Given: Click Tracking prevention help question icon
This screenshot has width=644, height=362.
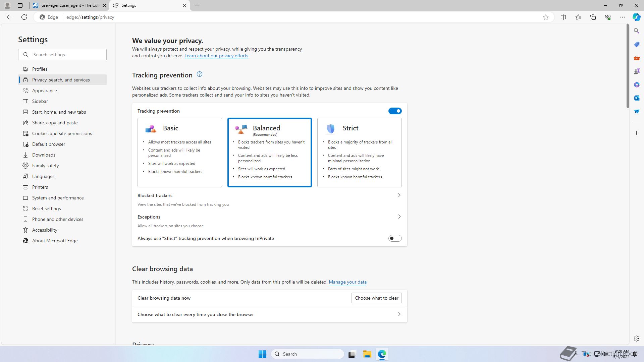Looking at the screenshot, I should point(199,74).
